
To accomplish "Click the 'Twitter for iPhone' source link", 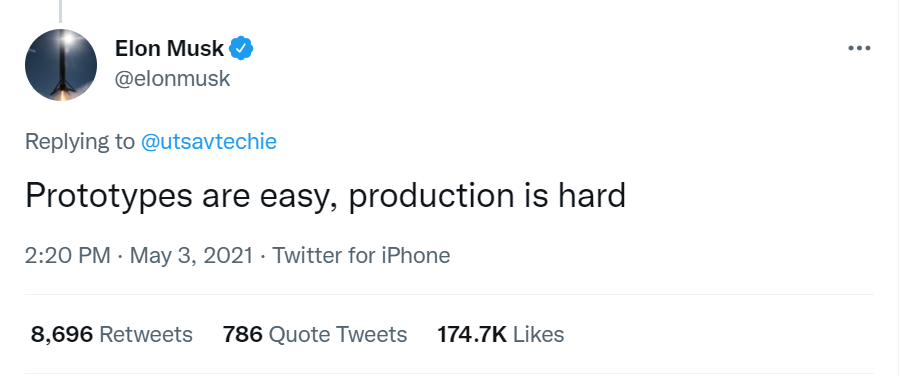I will click(x=361, y=255).
